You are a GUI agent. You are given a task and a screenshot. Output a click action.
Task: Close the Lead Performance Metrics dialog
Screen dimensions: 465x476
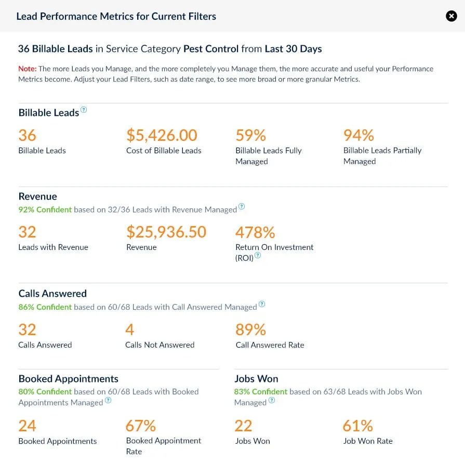tap(451, 16)
